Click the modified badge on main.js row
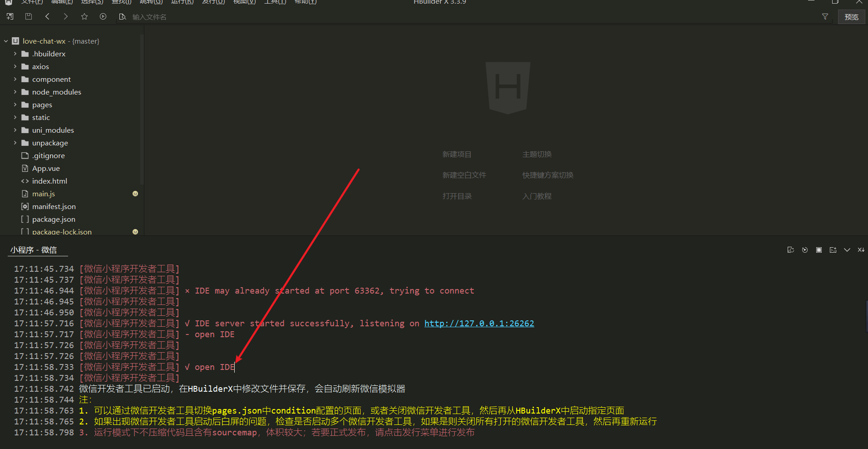The image size is (868, 449). [x=135, y=194]
